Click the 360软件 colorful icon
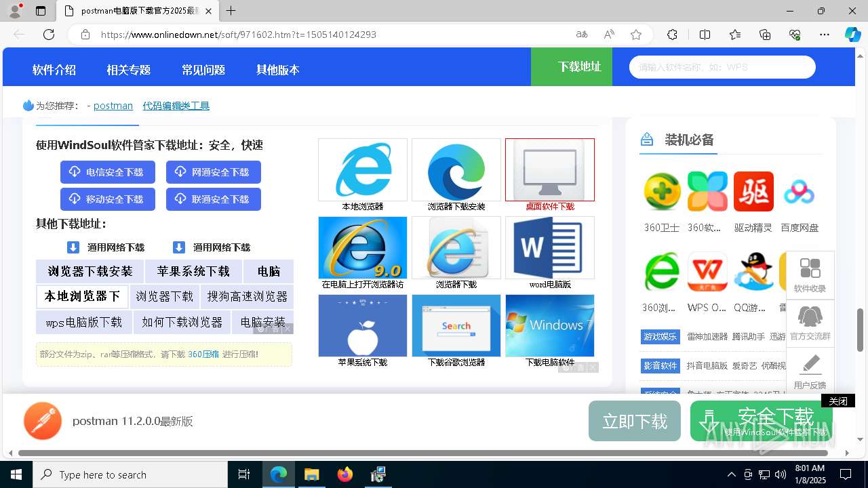This screenshot has width=868, height=488. (707, 191)
